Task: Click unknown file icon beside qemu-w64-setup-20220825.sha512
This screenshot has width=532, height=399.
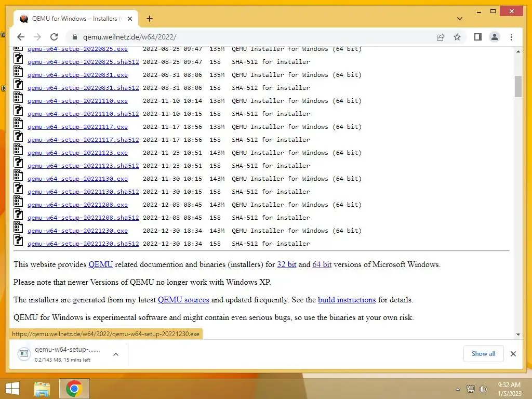Action: coord(18,58)
